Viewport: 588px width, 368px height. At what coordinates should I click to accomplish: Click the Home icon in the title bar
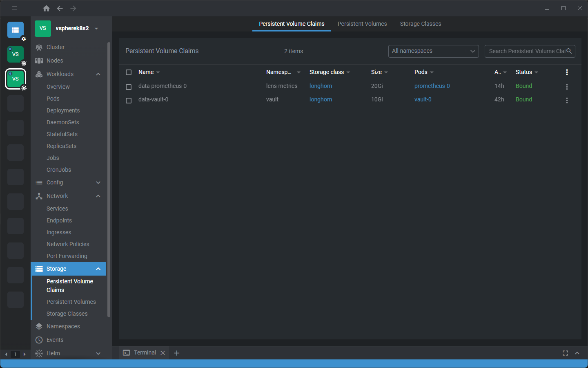tap(46, 8)
